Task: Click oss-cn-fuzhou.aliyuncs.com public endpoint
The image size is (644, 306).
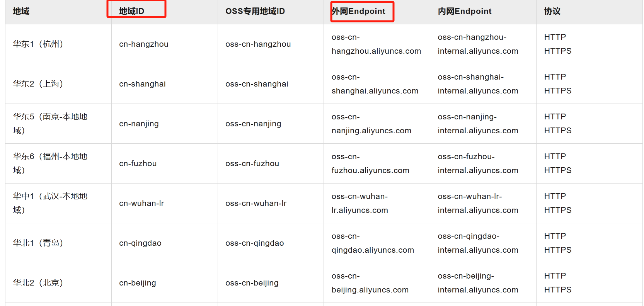Action: 370,163
